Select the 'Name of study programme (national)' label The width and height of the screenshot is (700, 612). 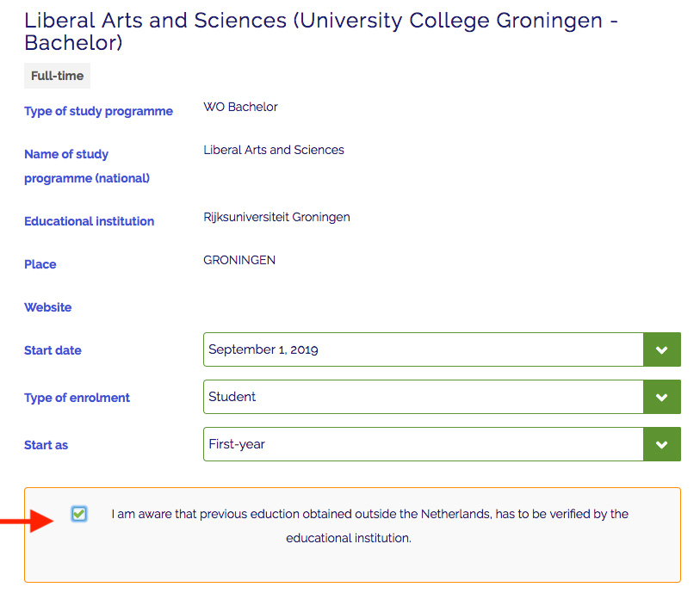coord(86,166)
